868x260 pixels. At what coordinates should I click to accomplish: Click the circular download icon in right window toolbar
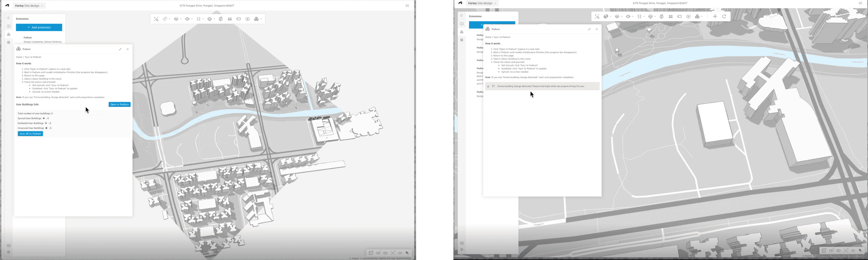[688, 16]
